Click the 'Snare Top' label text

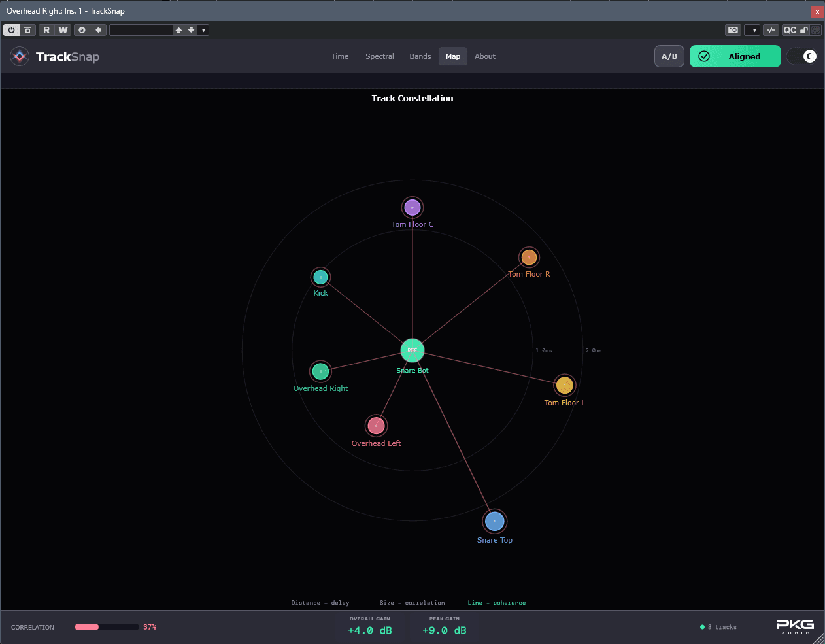[495, 540]
